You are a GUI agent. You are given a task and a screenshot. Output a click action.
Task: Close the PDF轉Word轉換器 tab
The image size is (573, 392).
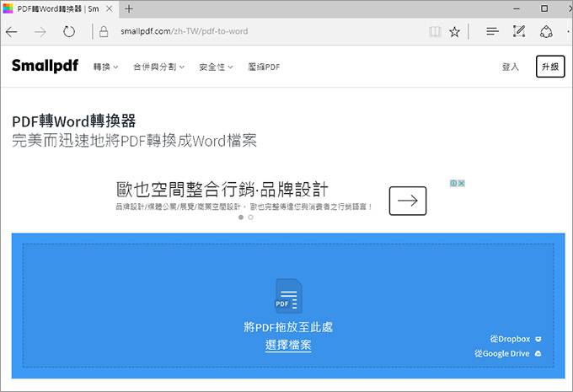tap(109, 8)
